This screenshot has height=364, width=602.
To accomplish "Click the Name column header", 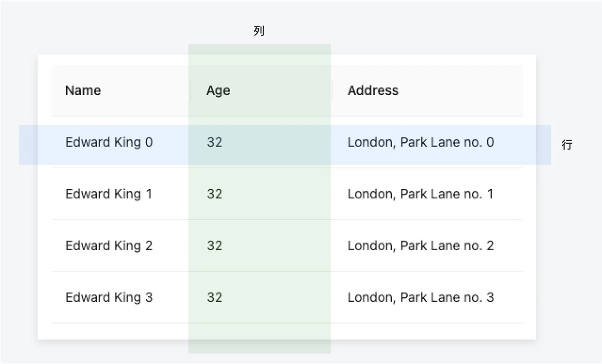I will point(83,91).
